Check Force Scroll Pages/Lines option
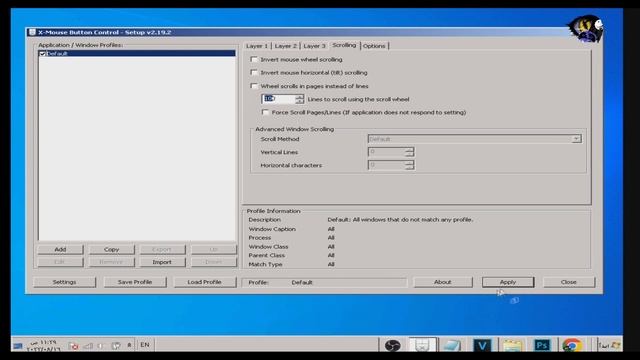640x360 pixels. 265,112
